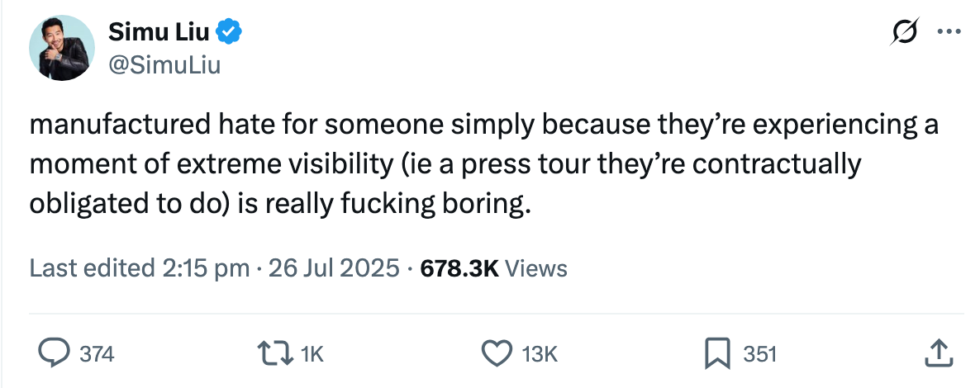Click the 351 bookmarks count
Viewport: 980px width, 388px height.
760,355
